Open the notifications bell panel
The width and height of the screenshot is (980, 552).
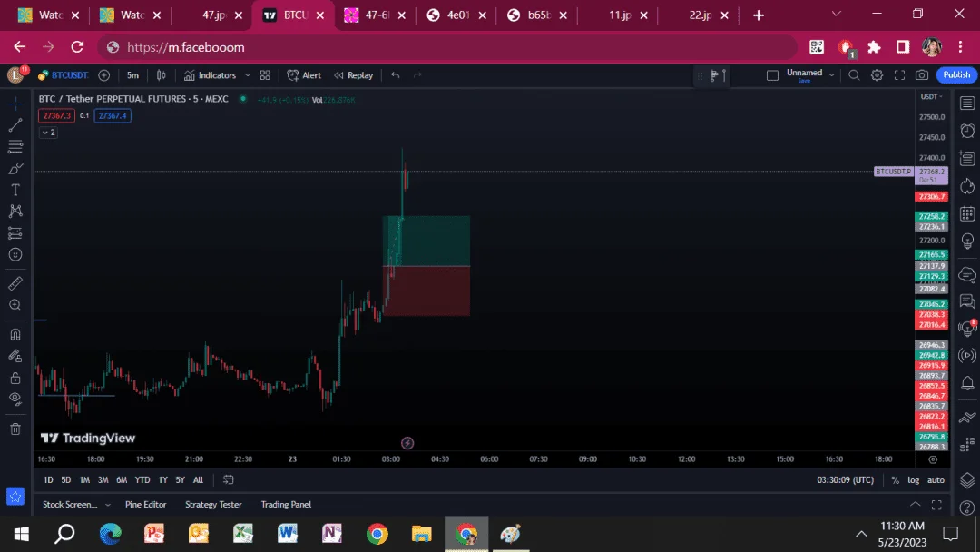[x=967, y=383]
